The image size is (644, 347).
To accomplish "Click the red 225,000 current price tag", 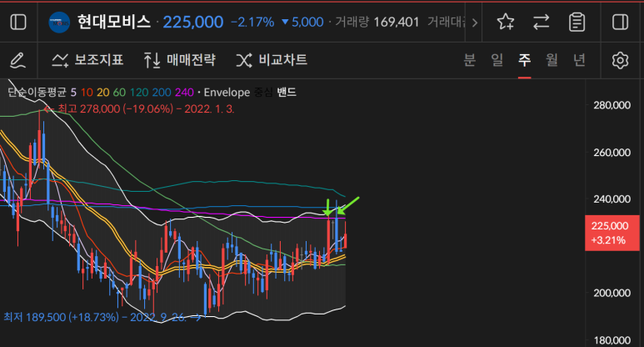I will (612, 233).
